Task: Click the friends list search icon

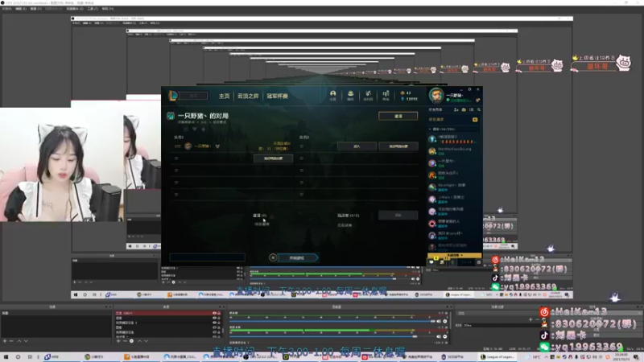Action: tap(478, 109)
